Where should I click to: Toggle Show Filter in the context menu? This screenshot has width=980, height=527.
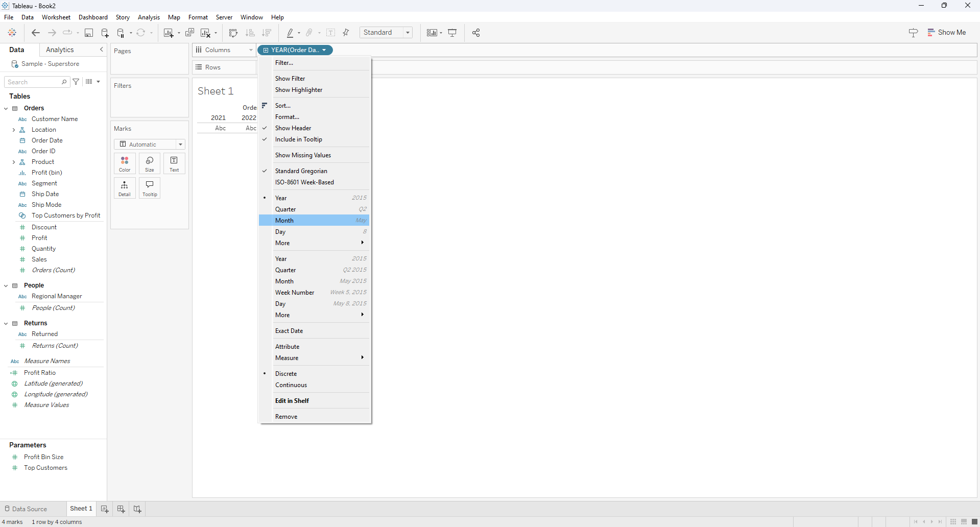tap(314, 79)
